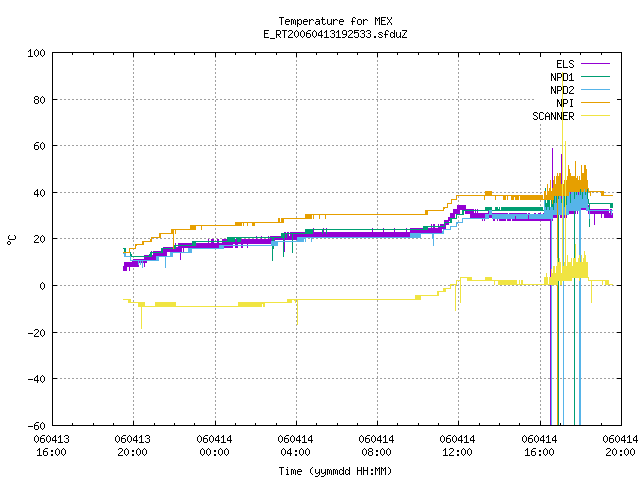Click the y-axis label '60'

tap(39, 146)
